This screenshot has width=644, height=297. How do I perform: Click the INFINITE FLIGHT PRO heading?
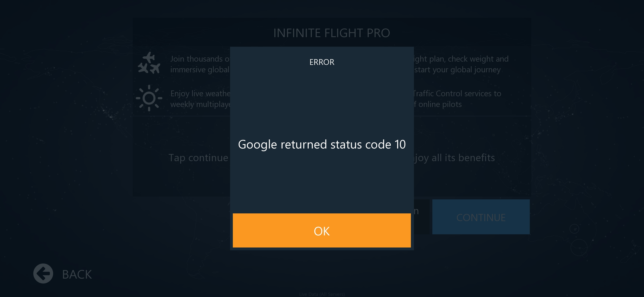point(331,33)
